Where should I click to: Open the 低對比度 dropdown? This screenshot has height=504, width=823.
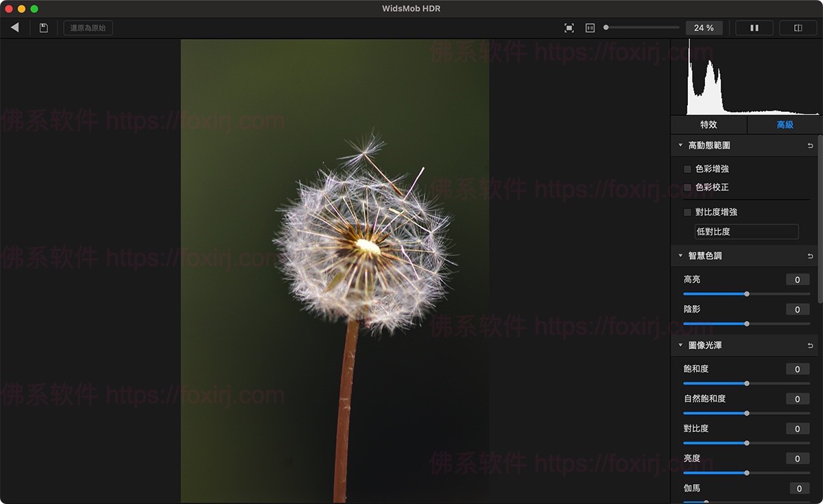click(746, 232)
